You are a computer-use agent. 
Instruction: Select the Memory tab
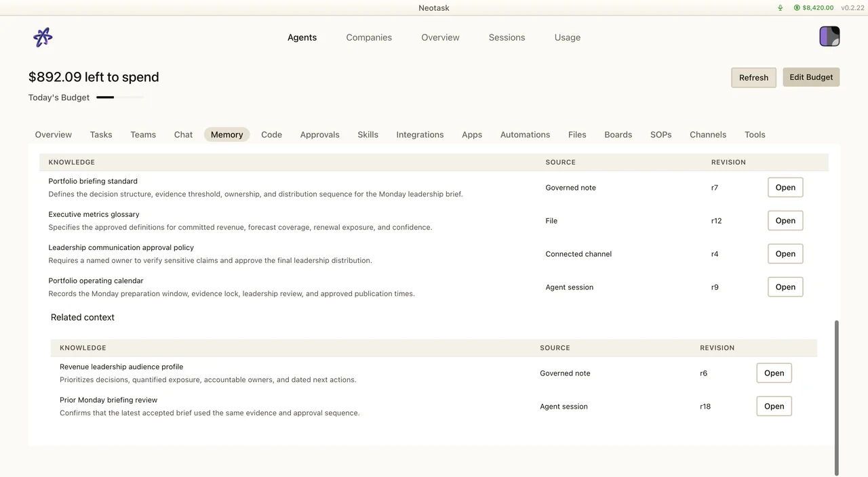coord(226,134)
